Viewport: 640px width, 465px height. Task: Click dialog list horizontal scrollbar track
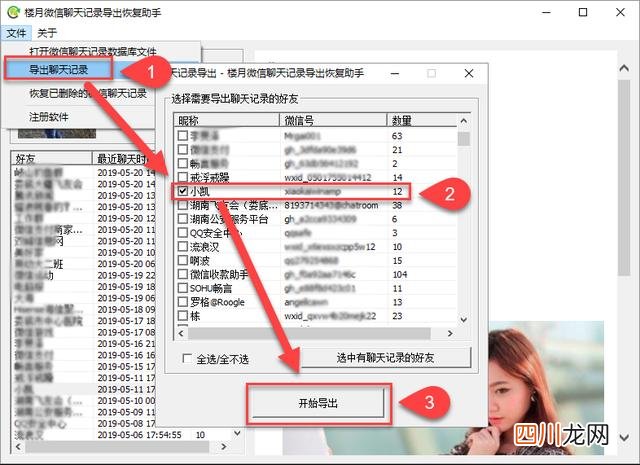[309, 333]
